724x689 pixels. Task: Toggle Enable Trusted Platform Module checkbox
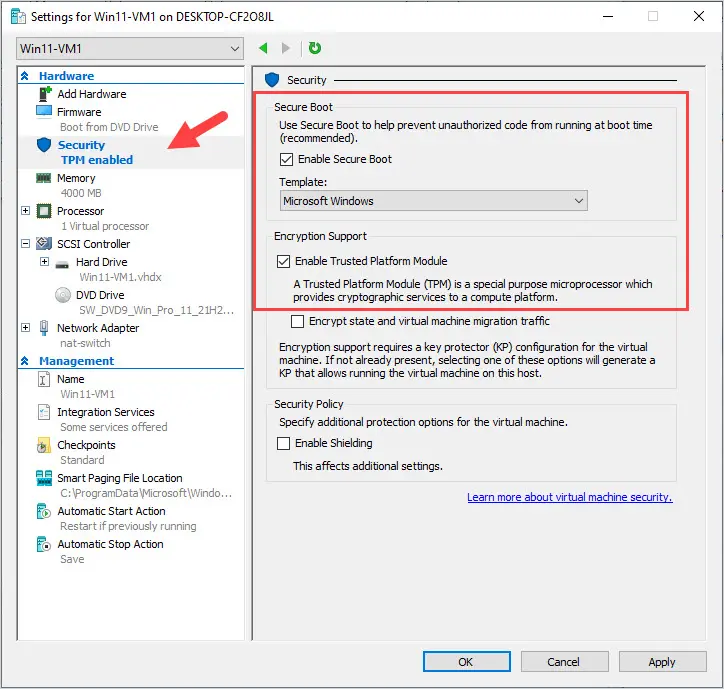coord(284,261)
